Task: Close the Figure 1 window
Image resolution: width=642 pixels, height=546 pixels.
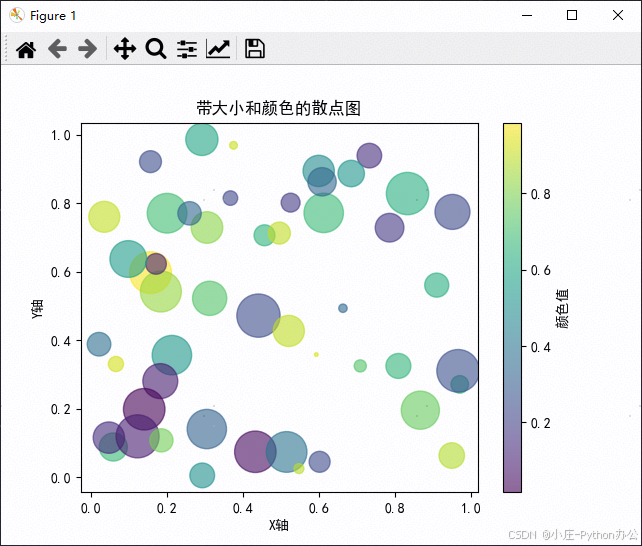Action: point(618,16)
